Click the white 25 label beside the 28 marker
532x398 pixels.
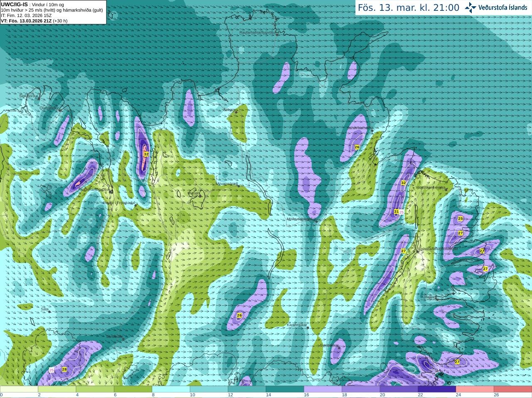click(52, 370)
